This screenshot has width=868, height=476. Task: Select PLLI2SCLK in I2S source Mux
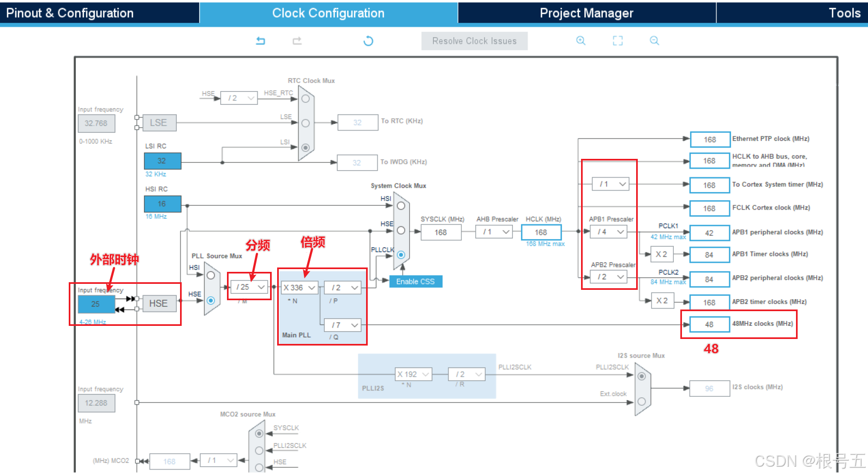pos(642,376)
